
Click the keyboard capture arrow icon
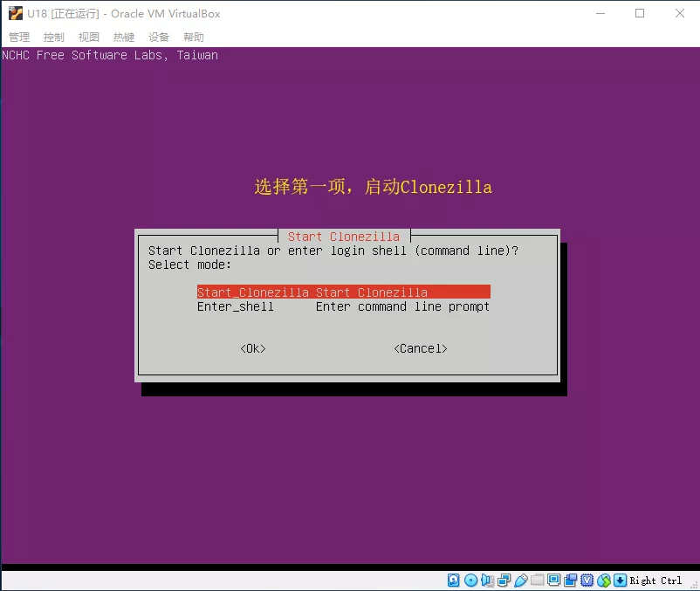(x=620, y=580)
